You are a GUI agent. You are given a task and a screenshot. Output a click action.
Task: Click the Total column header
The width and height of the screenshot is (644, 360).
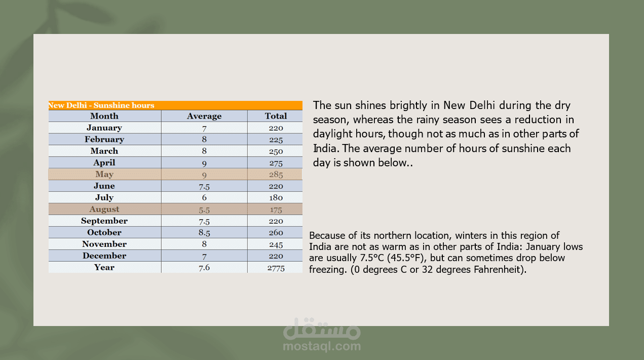[276, 116]
